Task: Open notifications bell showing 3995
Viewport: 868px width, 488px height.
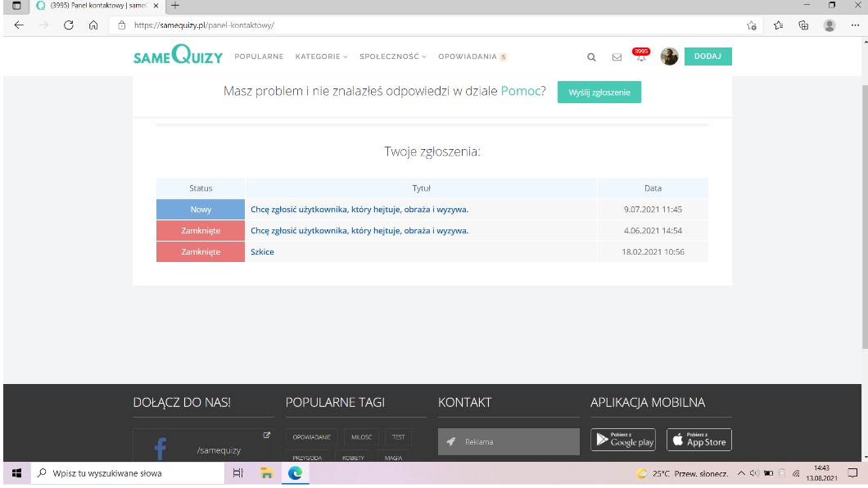Action: (640, 56)
